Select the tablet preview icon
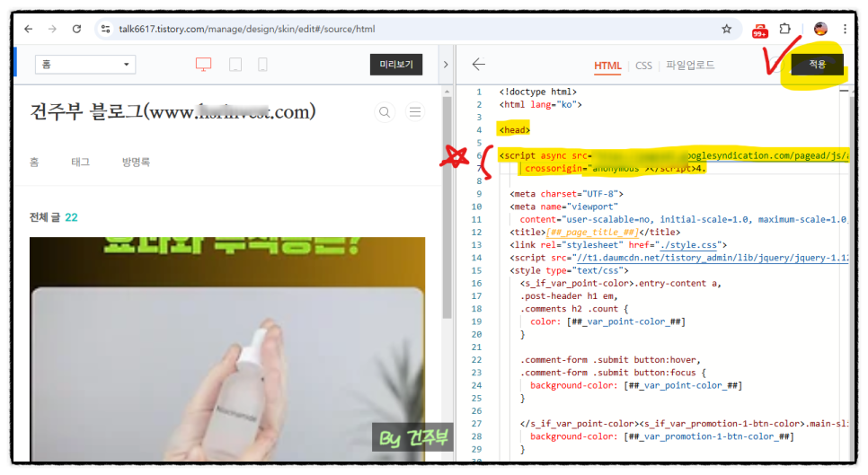Viewport: 868px width, 475px height. pos(235,65)
